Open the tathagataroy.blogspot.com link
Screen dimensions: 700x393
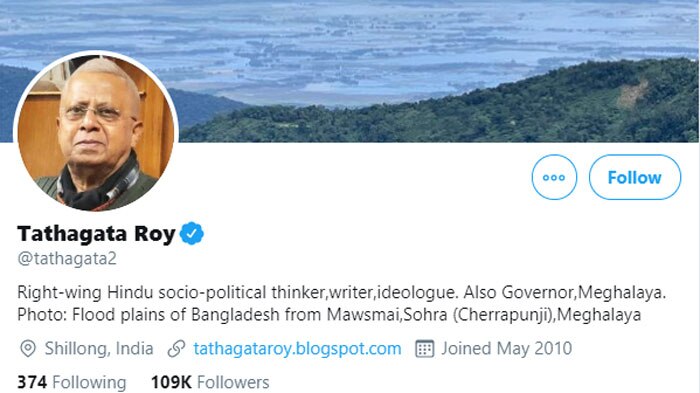[x=297, y=349]
